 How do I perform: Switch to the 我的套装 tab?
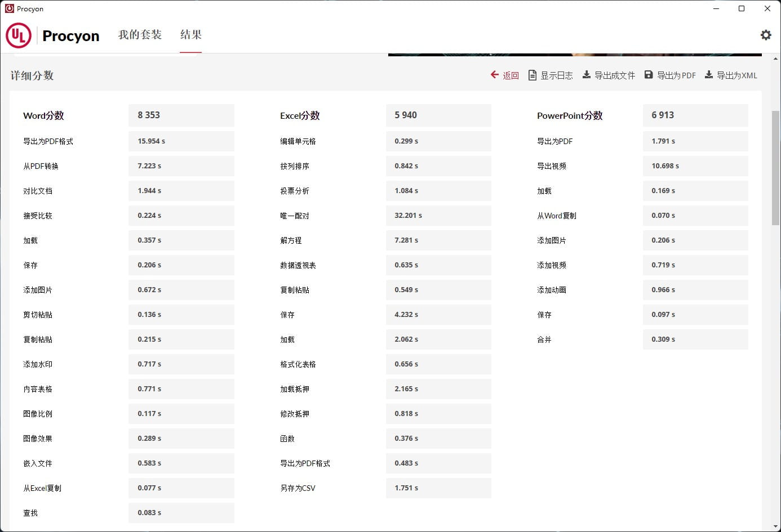click(x=140, y=35)
